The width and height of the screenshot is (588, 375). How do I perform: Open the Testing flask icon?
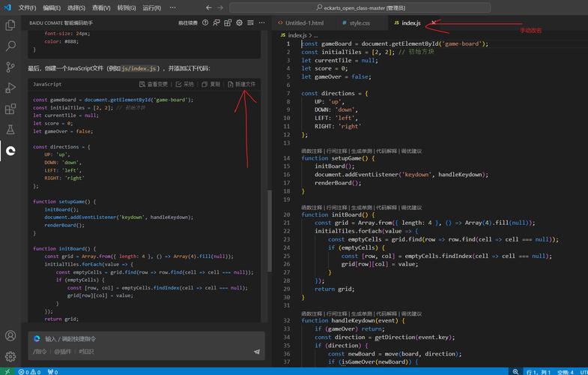click(x=10, y=130)
